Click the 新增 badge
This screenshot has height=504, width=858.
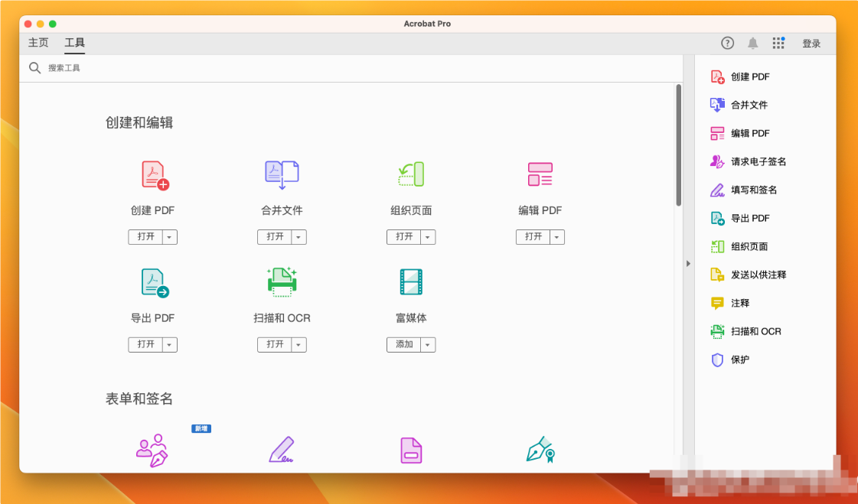[x=201, y=428]
